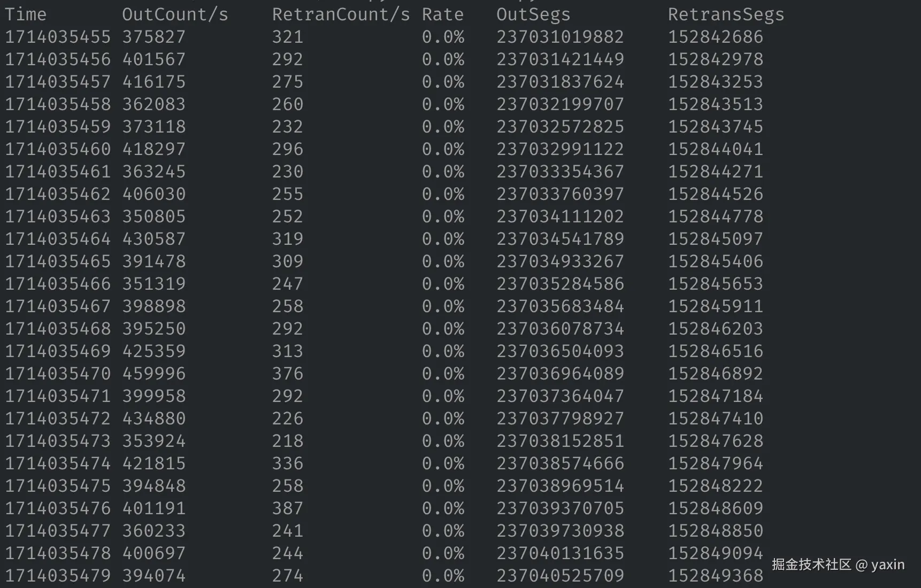Select OutSegs value 237039730938
Screen dimensions: 921x588
pyautogui.click(x=561, y=531)
